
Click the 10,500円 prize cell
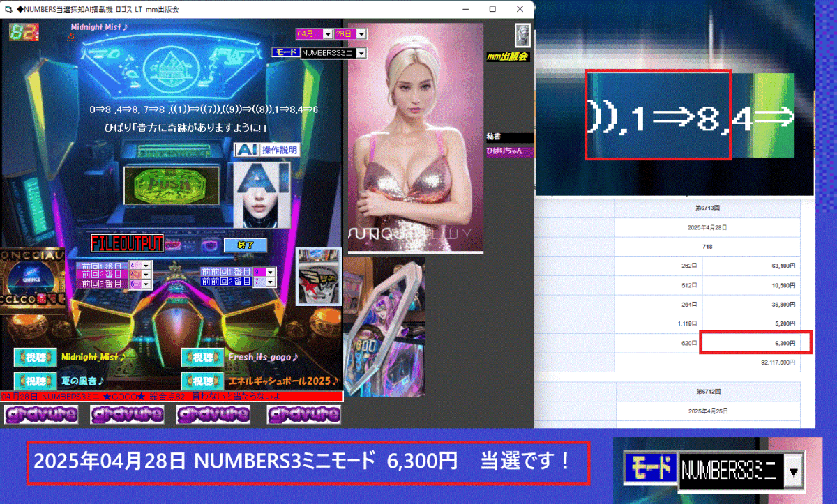click(x=751, y=285)
